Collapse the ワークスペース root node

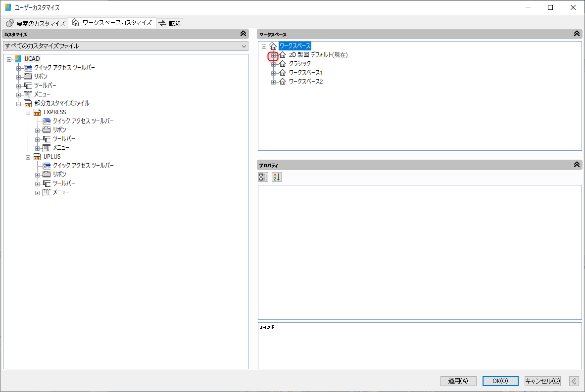264,47
